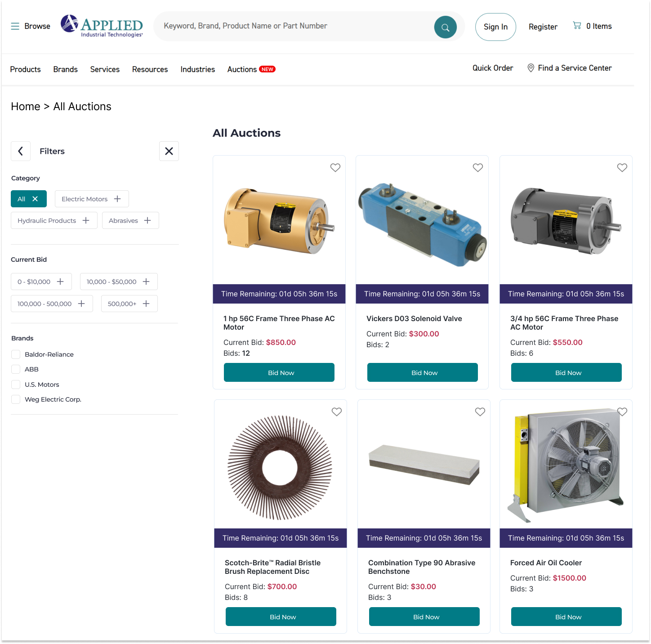Favorite the 3/4 hp 56C motor
Image resolution: width=651 pixels, height=644 pixels.
(622, 167)
